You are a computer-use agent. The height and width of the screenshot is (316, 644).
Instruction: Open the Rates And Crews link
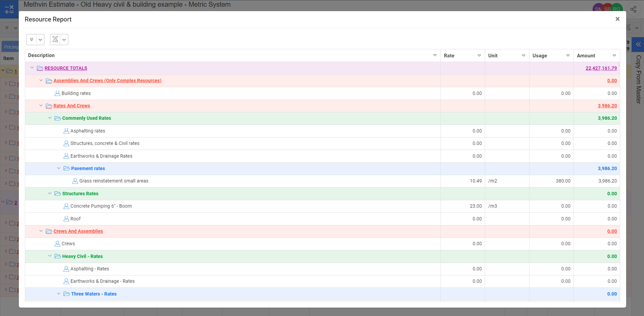tap(72, 106)
